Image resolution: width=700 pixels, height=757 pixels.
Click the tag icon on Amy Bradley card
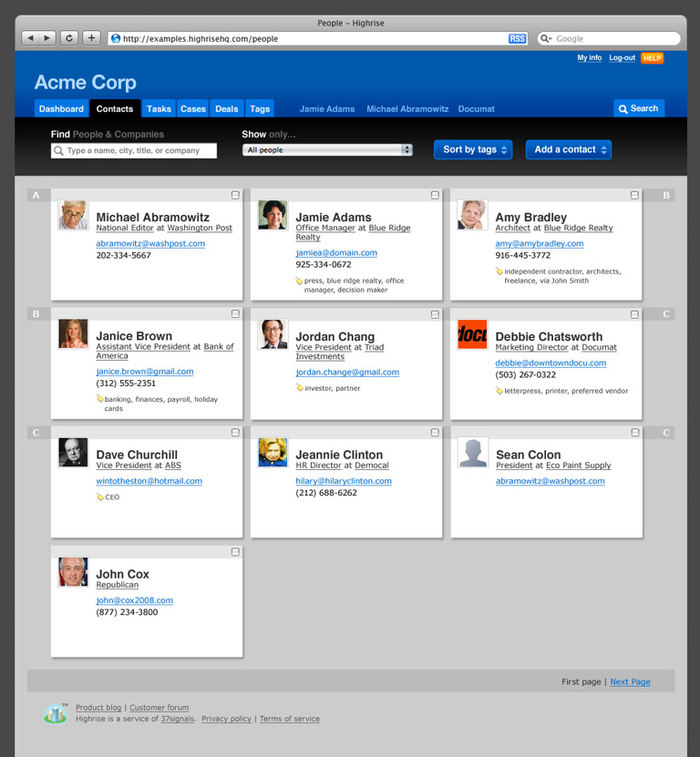pyautogui.click(x=499, y=271)
